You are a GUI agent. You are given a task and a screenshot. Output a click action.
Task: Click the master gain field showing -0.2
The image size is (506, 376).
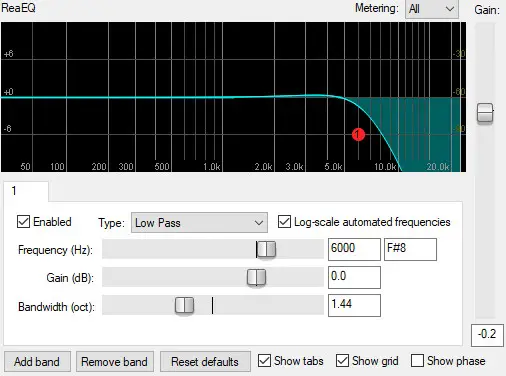[487, 335]
